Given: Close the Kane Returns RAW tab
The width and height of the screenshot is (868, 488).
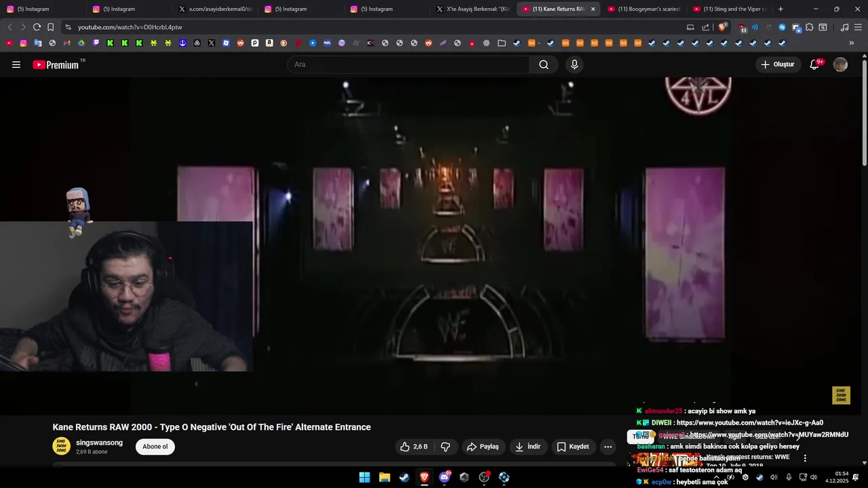Looking at the screenshot, I should point(593,9).
